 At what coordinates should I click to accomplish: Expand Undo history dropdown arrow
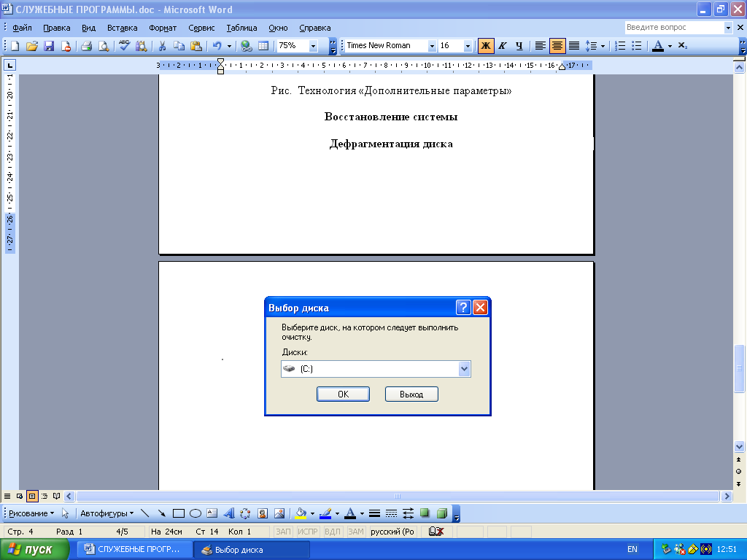(x=229, y=46)
